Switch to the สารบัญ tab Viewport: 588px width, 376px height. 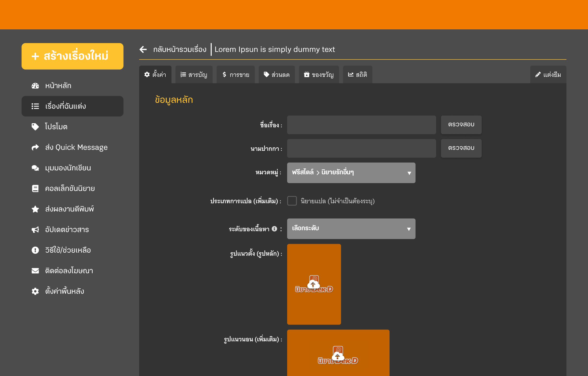tap(194, 74)
